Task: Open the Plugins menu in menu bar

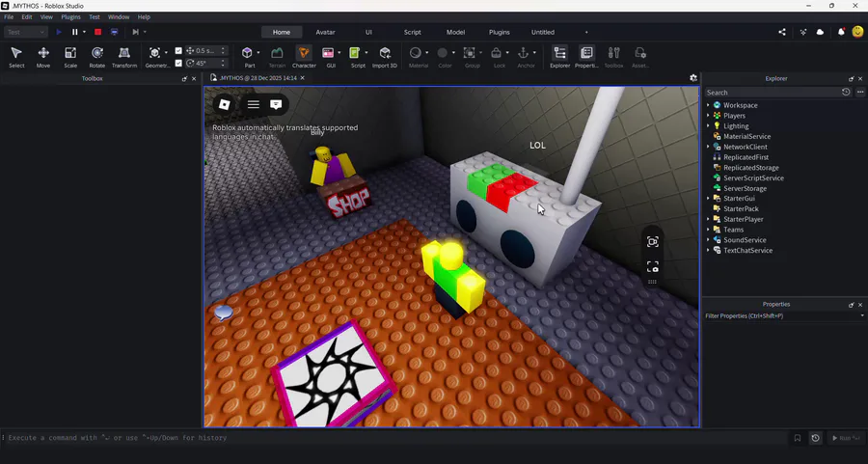Action: pyautogui.click(x=70, y=17)
